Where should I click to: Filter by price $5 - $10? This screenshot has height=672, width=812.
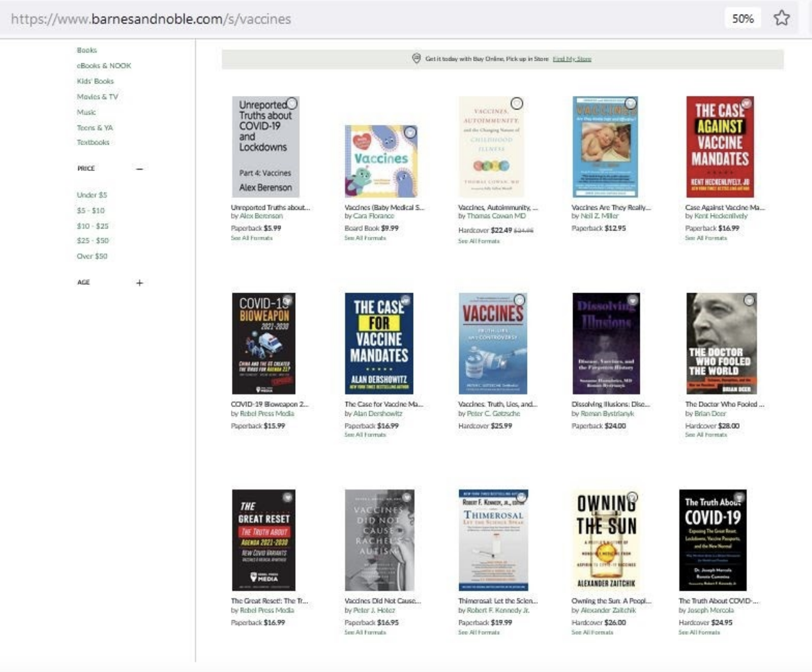90,210
